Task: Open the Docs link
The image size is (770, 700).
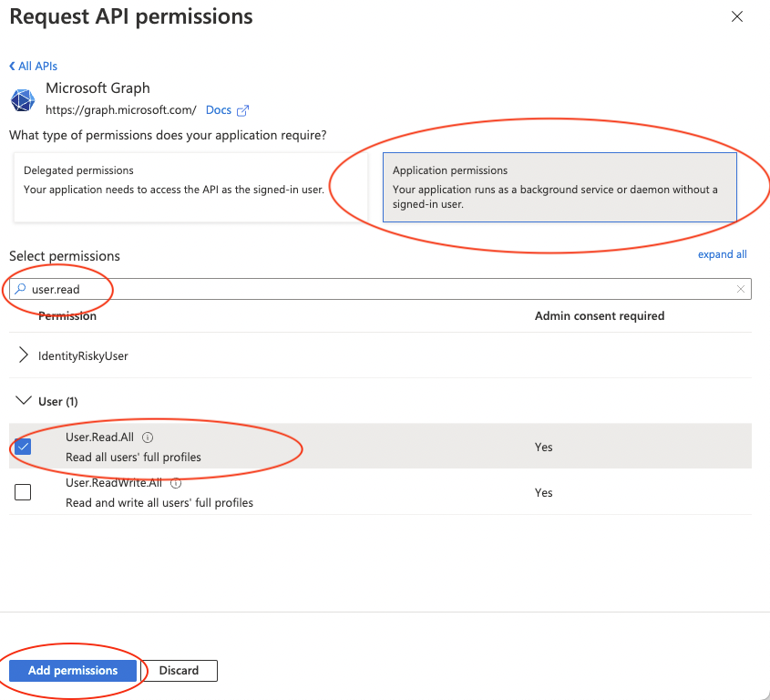Action: point(218,110)
